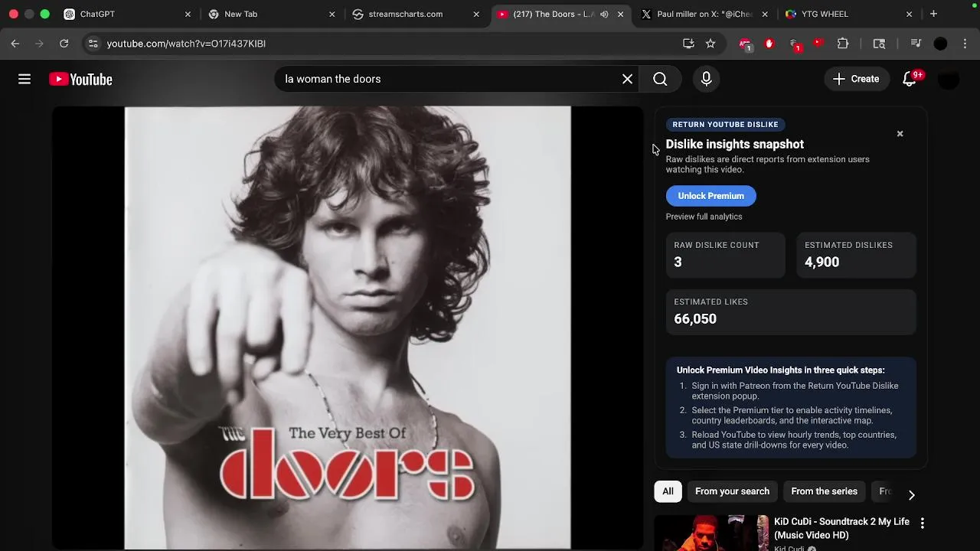Open Chrome profile avatar
This screenshot has width=980, height=551.
[940, 44]
